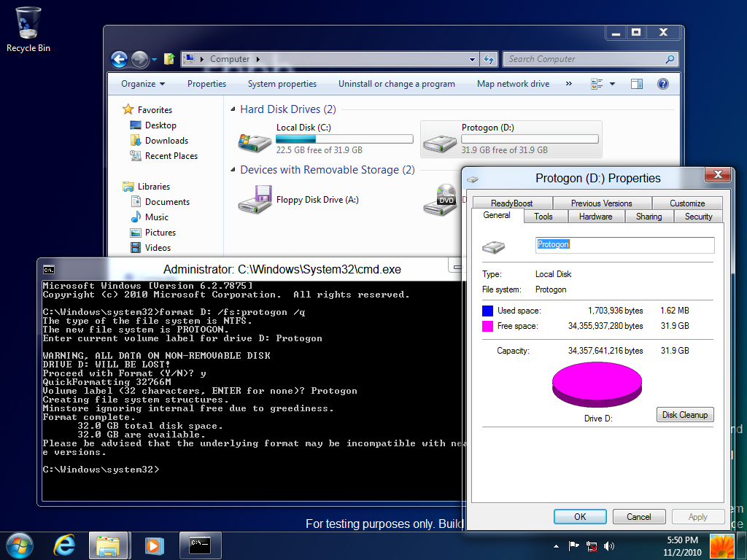
Task: Switch to the Hardware tab
Action: tap(595, 217)
